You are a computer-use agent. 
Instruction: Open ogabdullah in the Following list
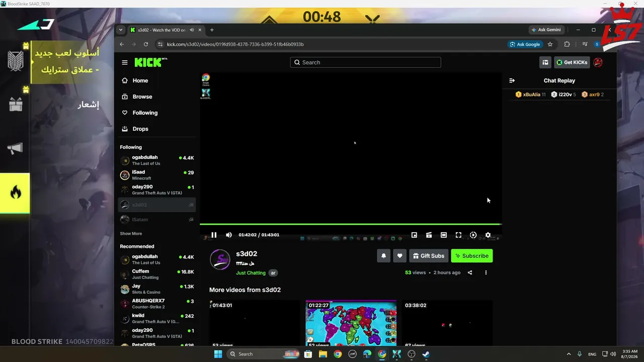[157, 160]
